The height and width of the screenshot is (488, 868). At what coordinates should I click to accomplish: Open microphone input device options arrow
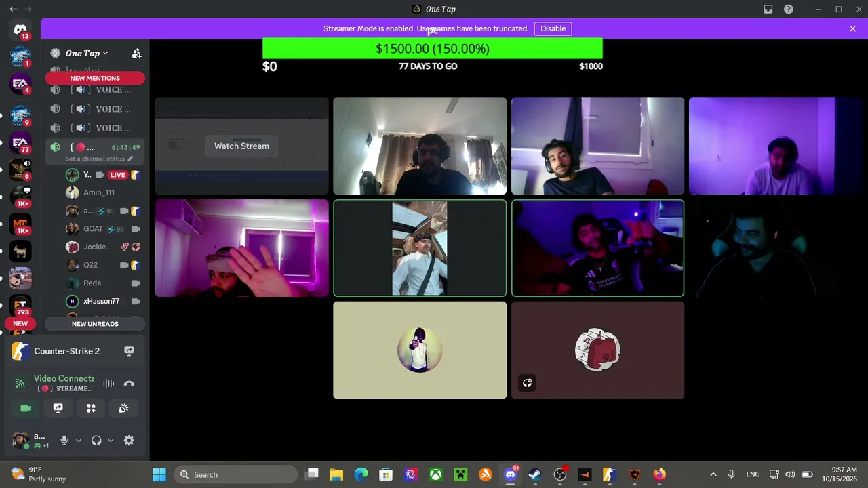pos(78,441)
